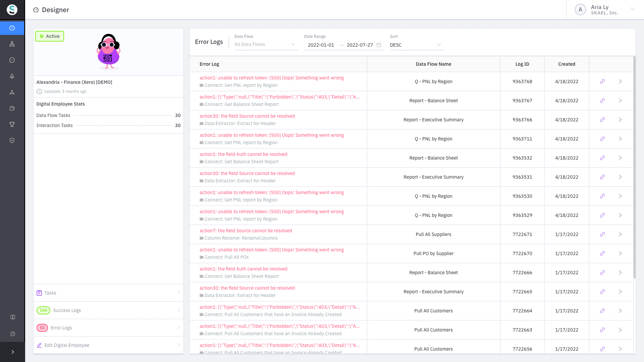Expand sidebar with bottom arrow

click(x=12, y=352)
